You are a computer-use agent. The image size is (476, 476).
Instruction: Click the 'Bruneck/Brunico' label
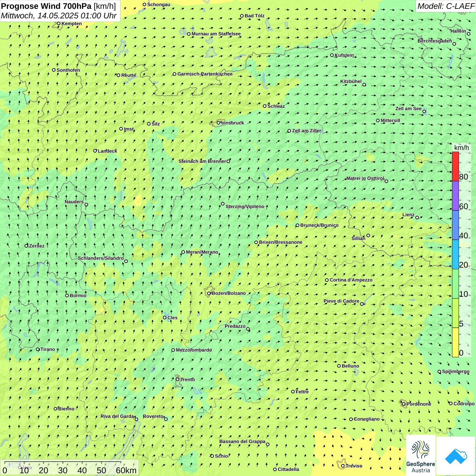coord(319,225)
